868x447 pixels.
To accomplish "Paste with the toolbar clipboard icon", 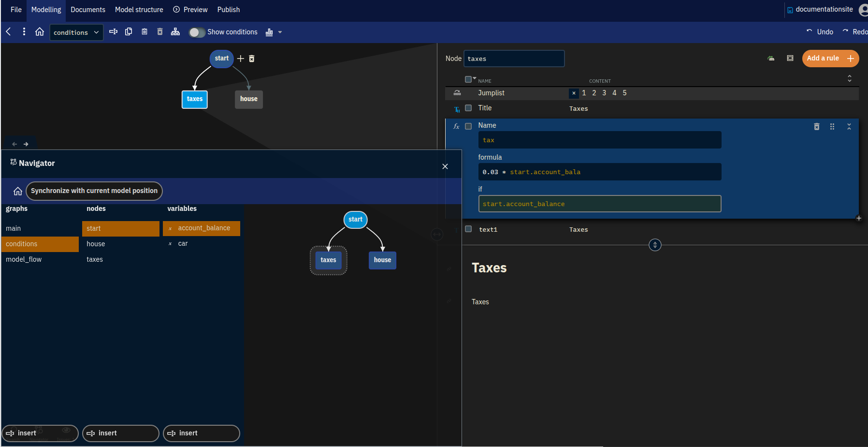I will (145, 32).
